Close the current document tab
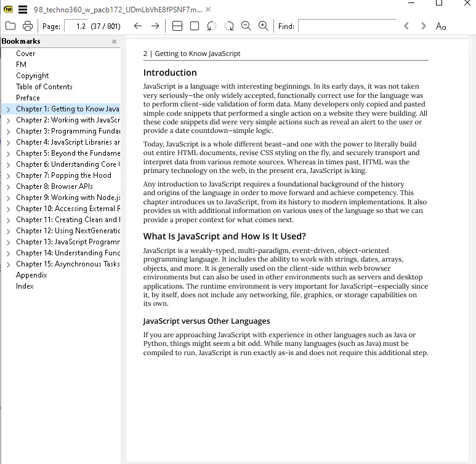 pos(208,9)
